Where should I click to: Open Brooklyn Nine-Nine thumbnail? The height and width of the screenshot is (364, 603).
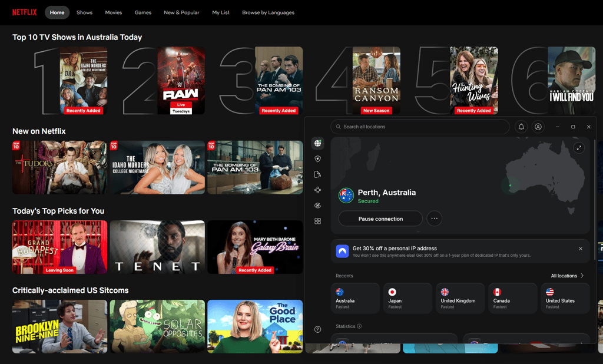[59, 326]
